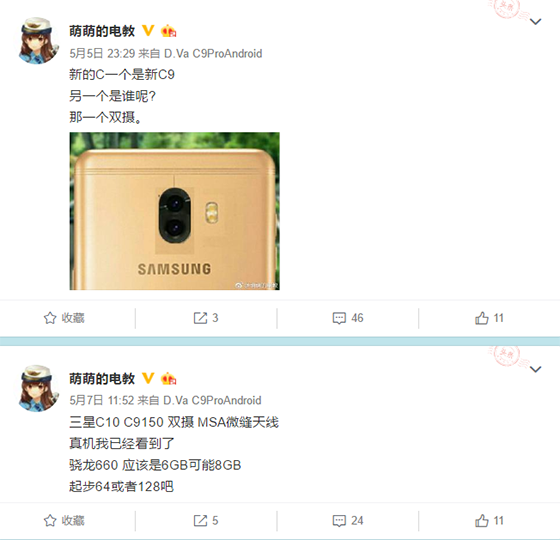
Task: Click the star favorite icon on first post
Action: [x=50, y=318]
